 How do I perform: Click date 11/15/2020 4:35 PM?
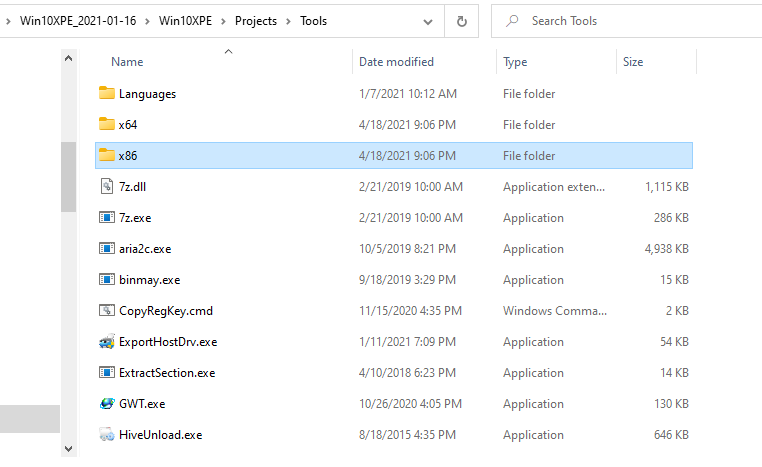(410, 311)
